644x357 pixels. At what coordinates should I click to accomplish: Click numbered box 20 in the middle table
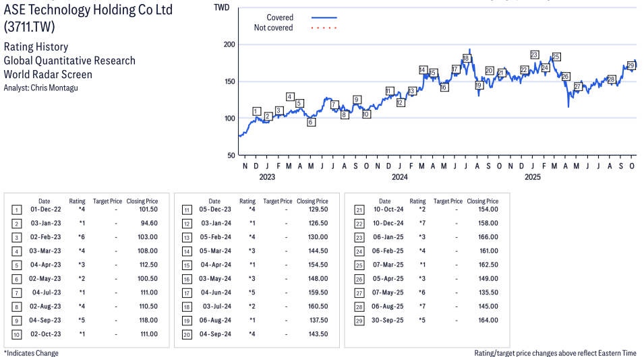click(186, 334)
